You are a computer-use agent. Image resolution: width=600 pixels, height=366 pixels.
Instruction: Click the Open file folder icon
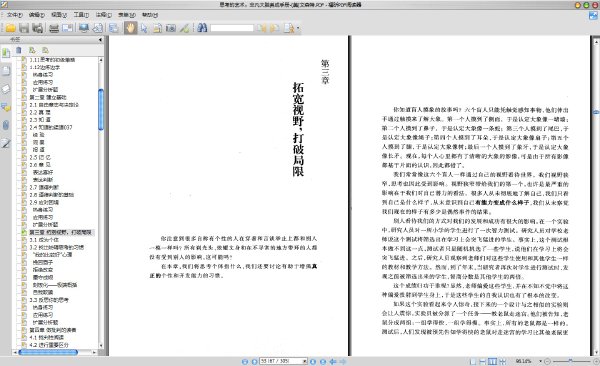(x=10, y=28)
